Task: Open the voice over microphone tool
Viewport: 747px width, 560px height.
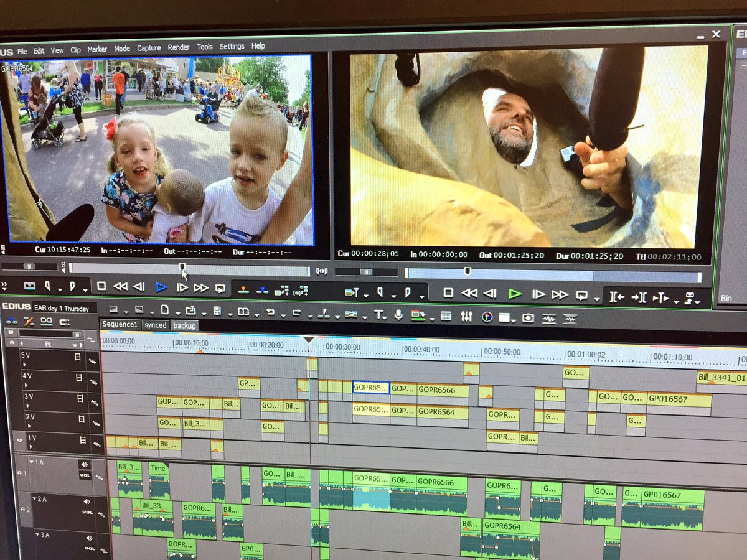Action: [398, 315]
